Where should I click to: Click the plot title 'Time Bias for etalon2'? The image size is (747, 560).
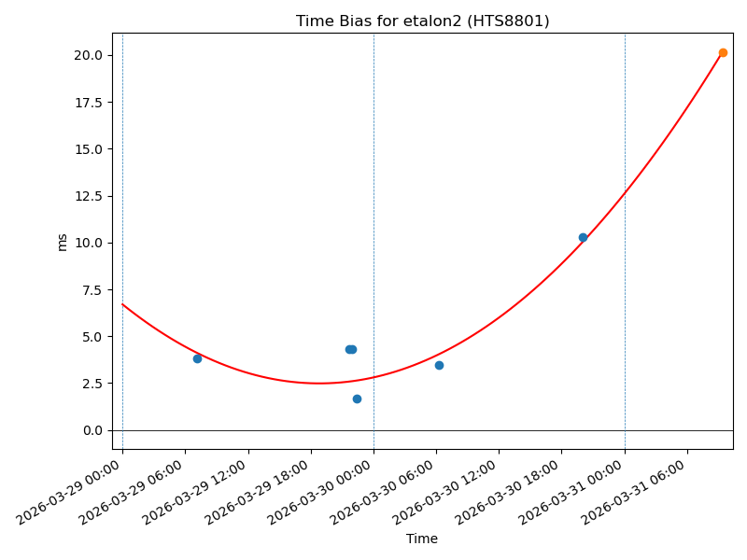422,21
